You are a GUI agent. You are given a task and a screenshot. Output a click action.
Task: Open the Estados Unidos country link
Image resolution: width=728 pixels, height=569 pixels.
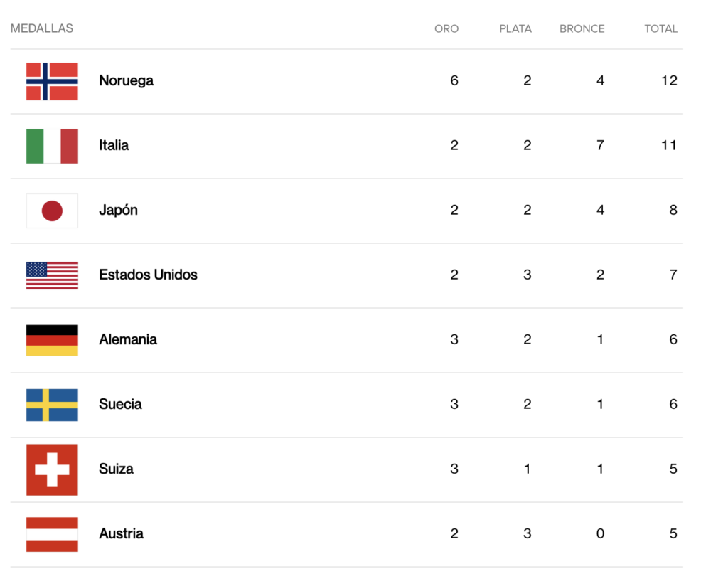tap(148, 275)
